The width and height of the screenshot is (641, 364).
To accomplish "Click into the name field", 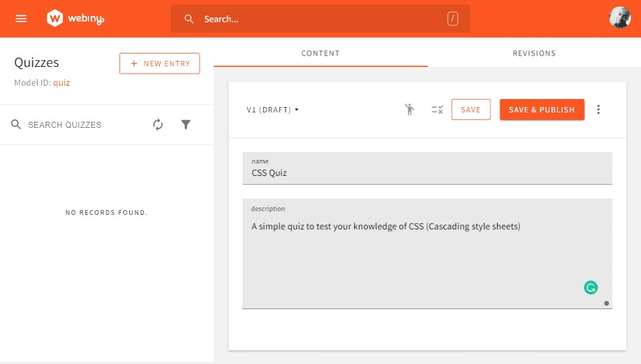I will coord(427,173).
